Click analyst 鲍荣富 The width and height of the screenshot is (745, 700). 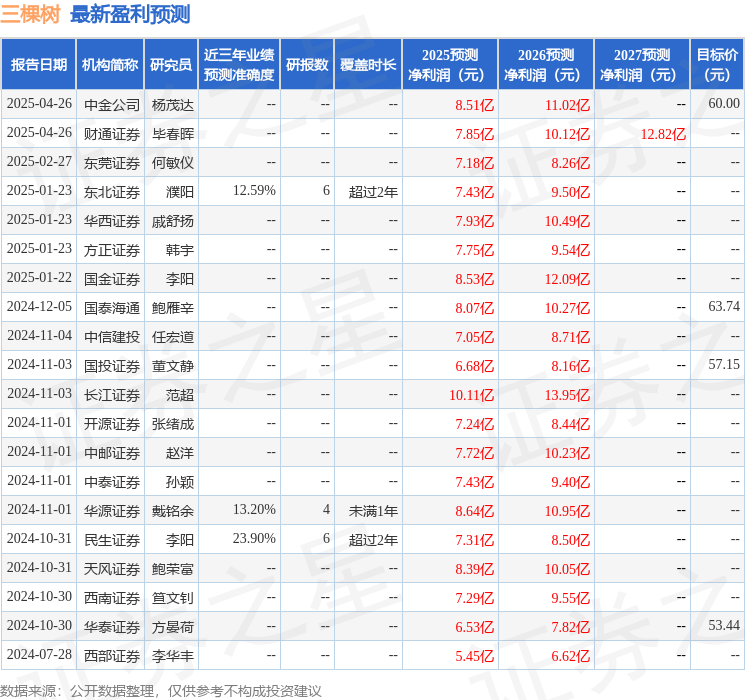click(x=173, y=569)
